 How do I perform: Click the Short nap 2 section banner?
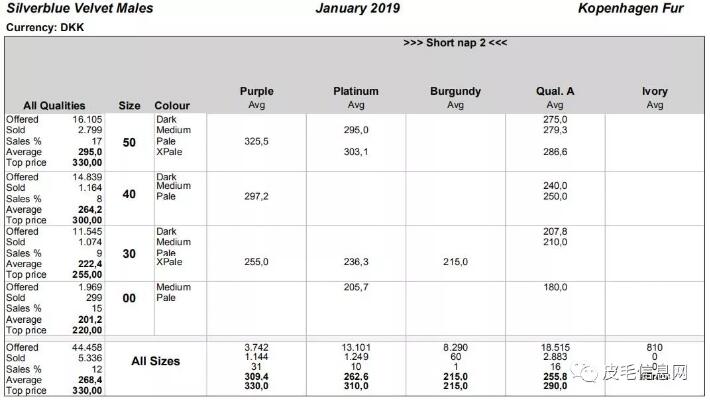pyautogui.click(x=455, y=43)
